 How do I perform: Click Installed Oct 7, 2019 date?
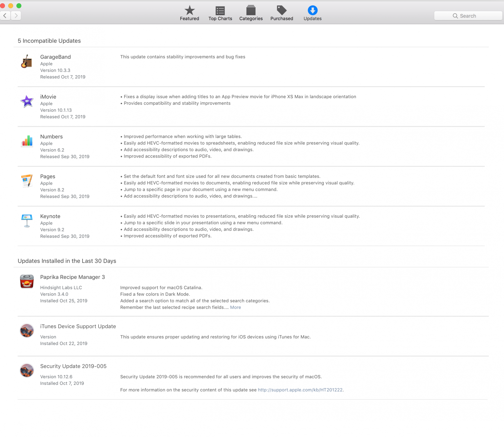[62, 383]
